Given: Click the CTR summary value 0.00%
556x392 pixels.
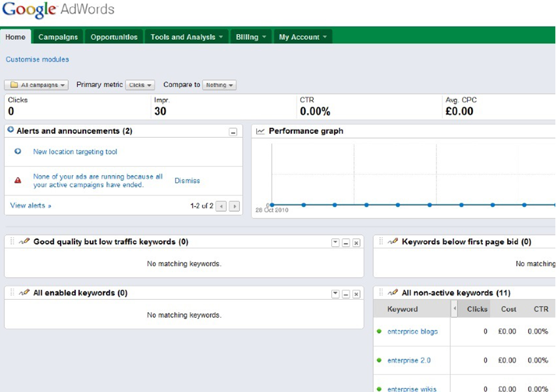Looking at the screenshot, I should (315, 111).
